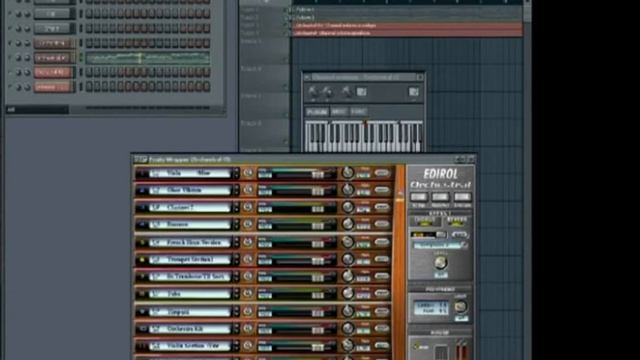Toggle the Chorus effect switch in EDIROL panel
This screenshot has width=640, height=360.
coord(425,222)
